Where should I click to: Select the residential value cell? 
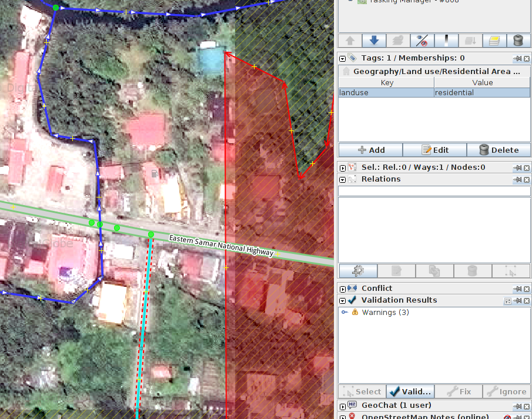(482, 92)
